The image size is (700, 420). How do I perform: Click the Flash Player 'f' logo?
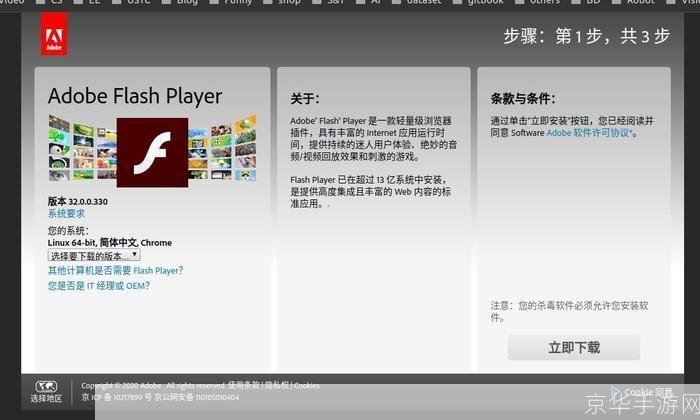click(x=152, y=153)
